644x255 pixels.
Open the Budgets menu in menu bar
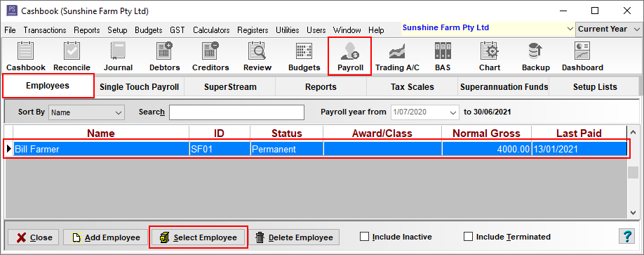[149, 30]
